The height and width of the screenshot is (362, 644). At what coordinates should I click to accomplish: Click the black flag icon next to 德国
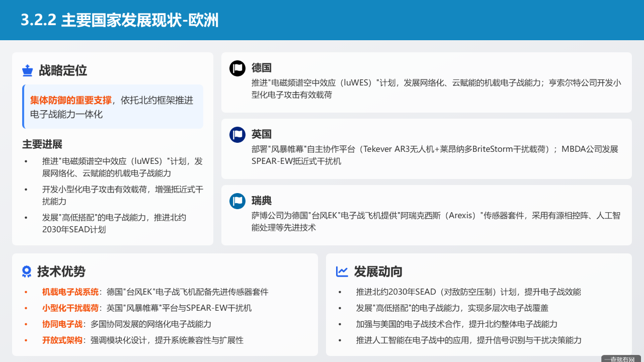(237, 68)
